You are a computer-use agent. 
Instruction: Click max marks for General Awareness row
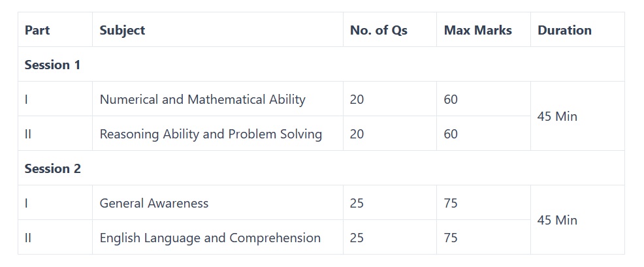451,203
